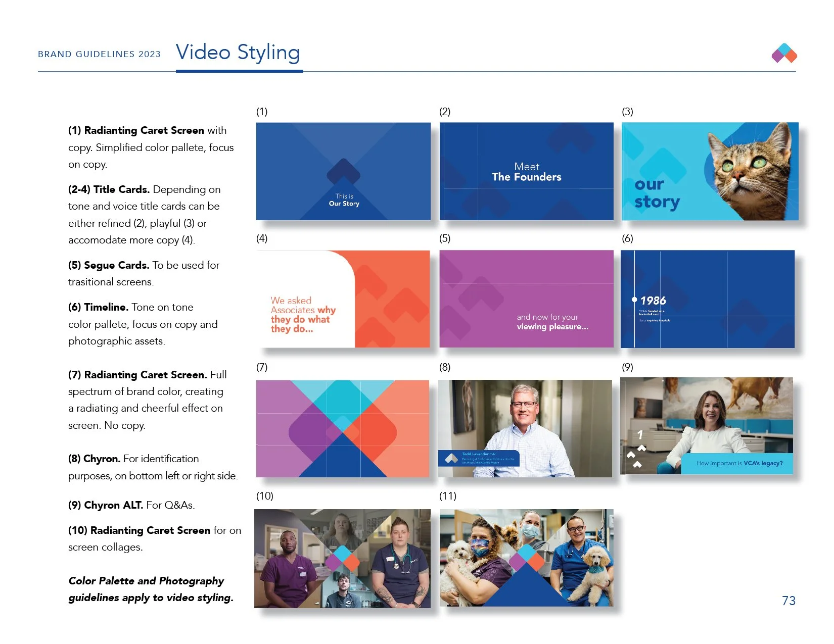Click 'guidelines apply to video styling.' text
834x644 pixels.
coord(151,598)
